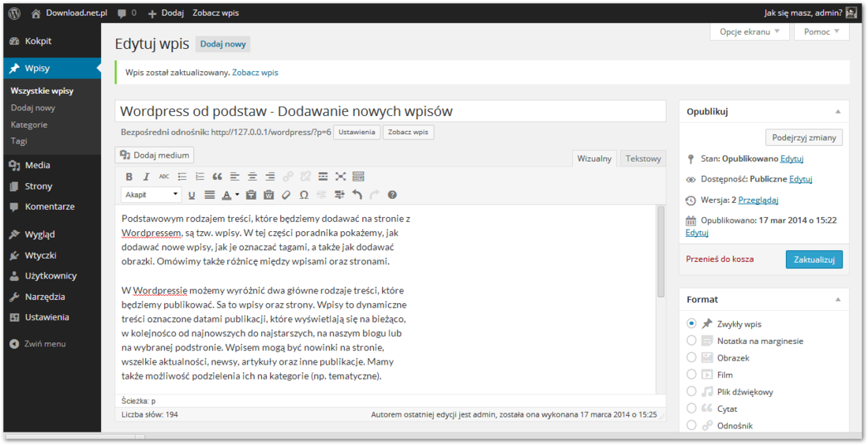This screenshot has height=445, width=868.
Task: Paste as plain text
Action: (x=251, y=195)
